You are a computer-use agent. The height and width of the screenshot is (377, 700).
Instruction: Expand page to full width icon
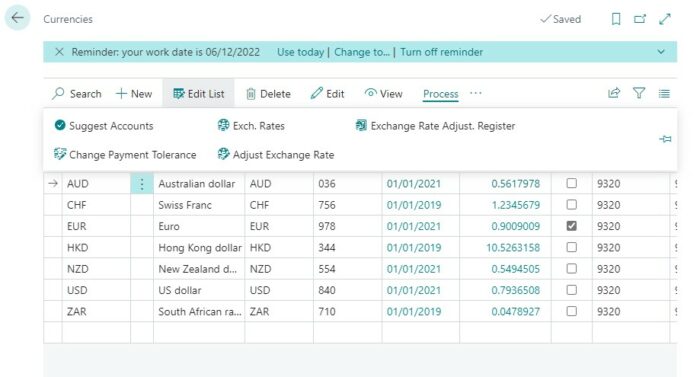[665, 19]
